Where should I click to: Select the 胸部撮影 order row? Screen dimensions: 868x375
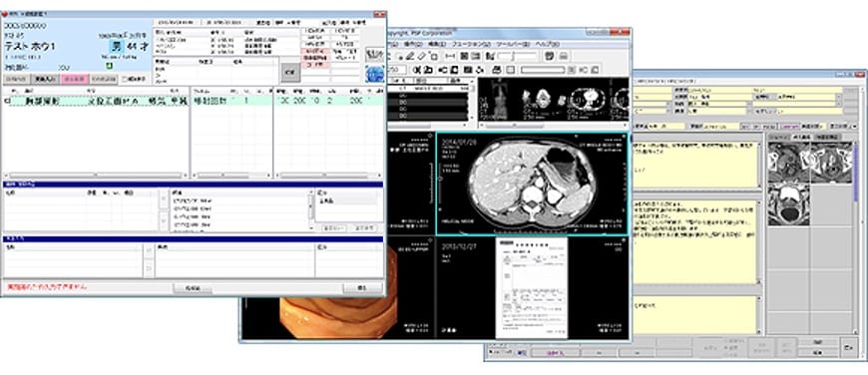[x=94, y=101]
